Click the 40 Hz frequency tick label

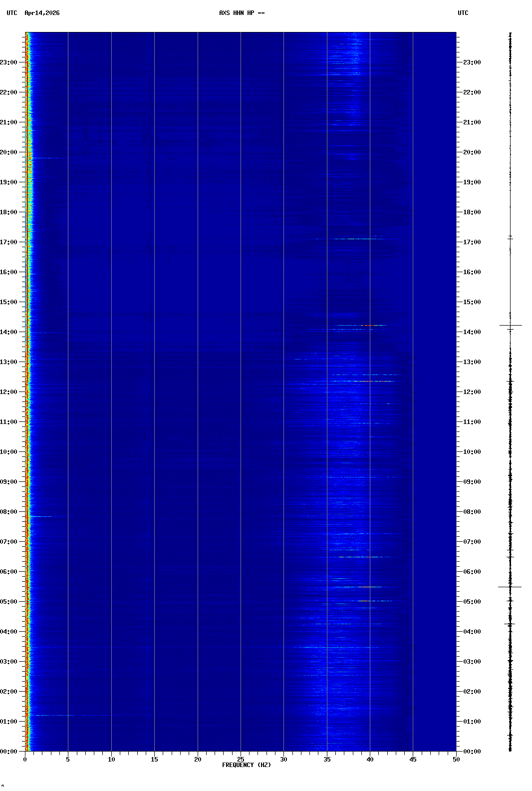click(x=370, y=760)
